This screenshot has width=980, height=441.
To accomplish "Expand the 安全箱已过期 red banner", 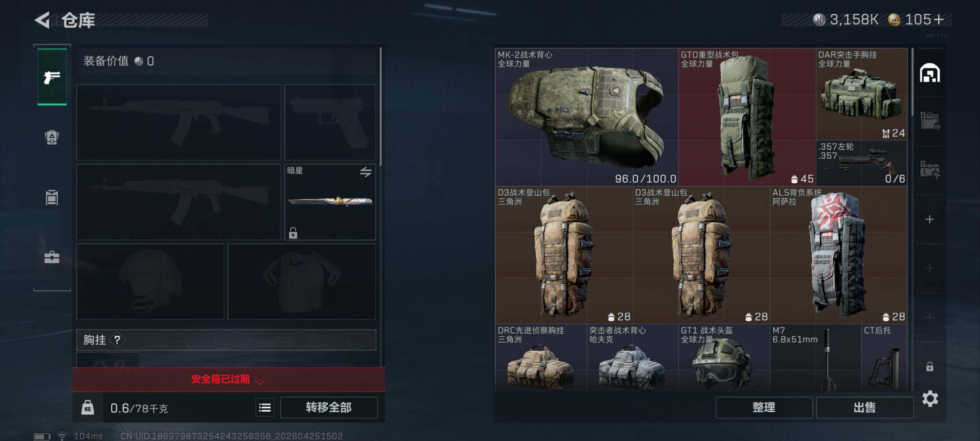I will coord(228,379).
